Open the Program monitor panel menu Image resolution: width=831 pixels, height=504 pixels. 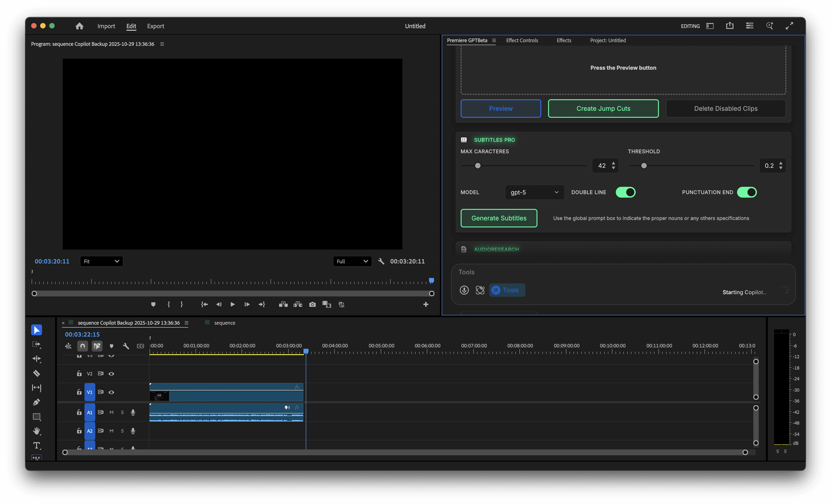pos(162,44)
